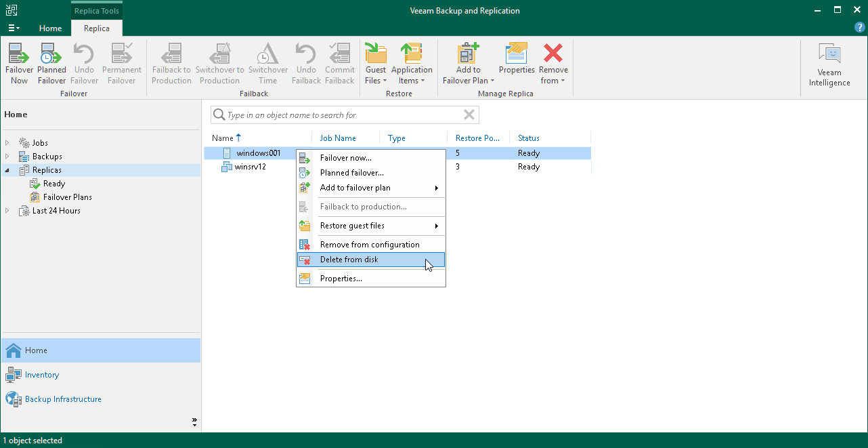Viewport: 868px width, 448px height.
Task: Clear the search field with X icon
Action: coord(469,115)
